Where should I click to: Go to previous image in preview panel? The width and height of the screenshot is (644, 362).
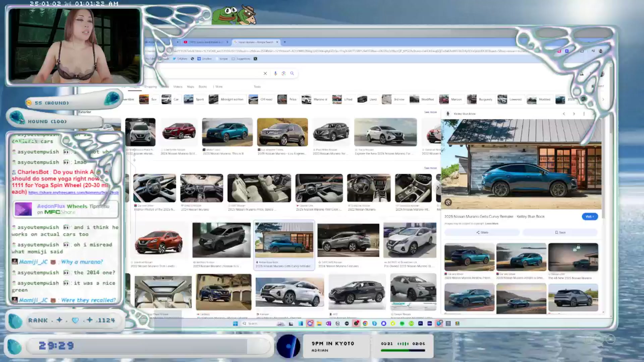pyautogui.click(x=564, y=114)
